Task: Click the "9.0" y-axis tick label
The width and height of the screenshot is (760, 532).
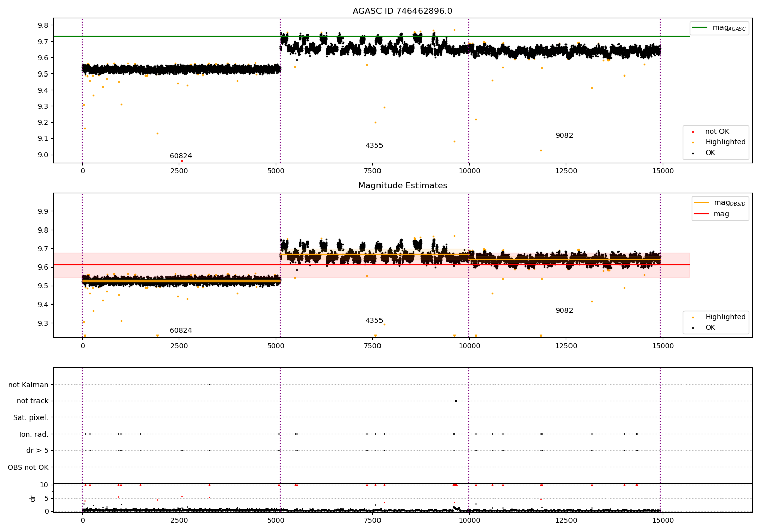Action: click(x=43, y=155)
